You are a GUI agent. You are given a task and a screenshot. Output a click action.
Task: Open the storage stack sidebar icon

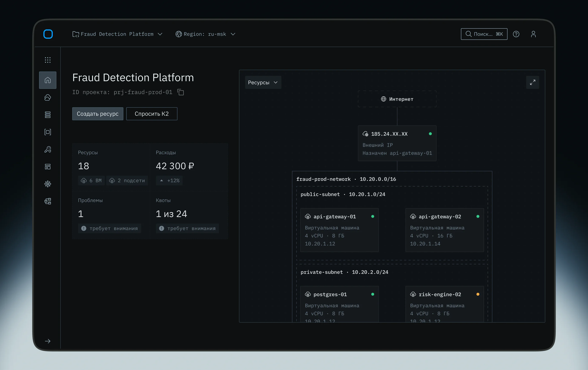(48, 115)
